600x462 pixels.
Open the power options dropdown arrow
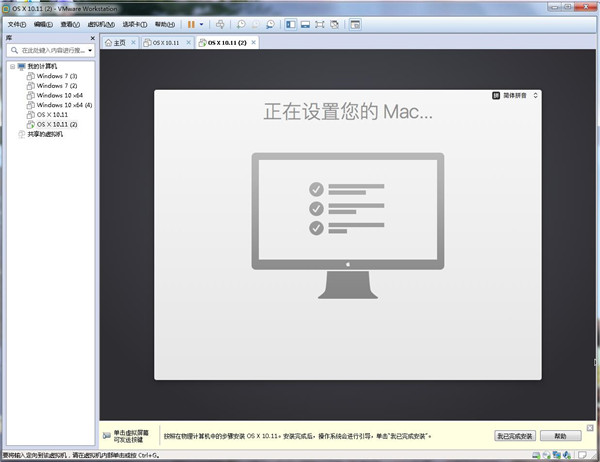(x=202, y=24)
